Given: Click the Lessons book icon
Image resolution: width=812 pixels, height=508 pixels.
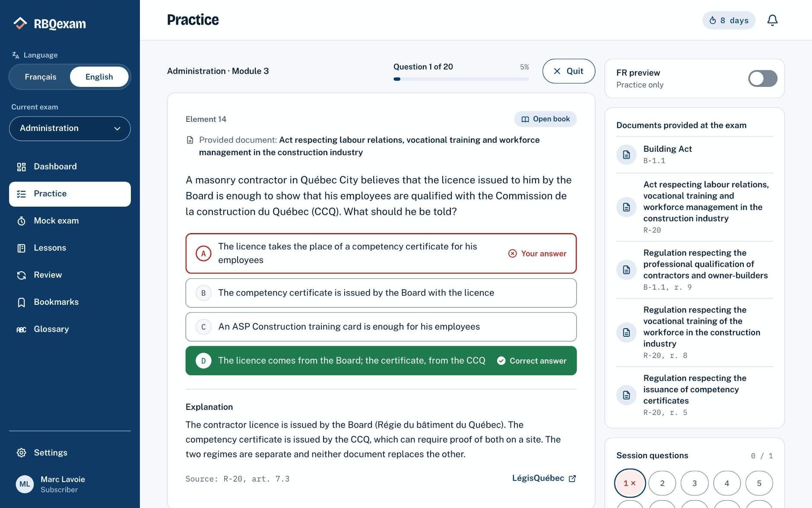Looking at the screenshot, I should 21,248.
